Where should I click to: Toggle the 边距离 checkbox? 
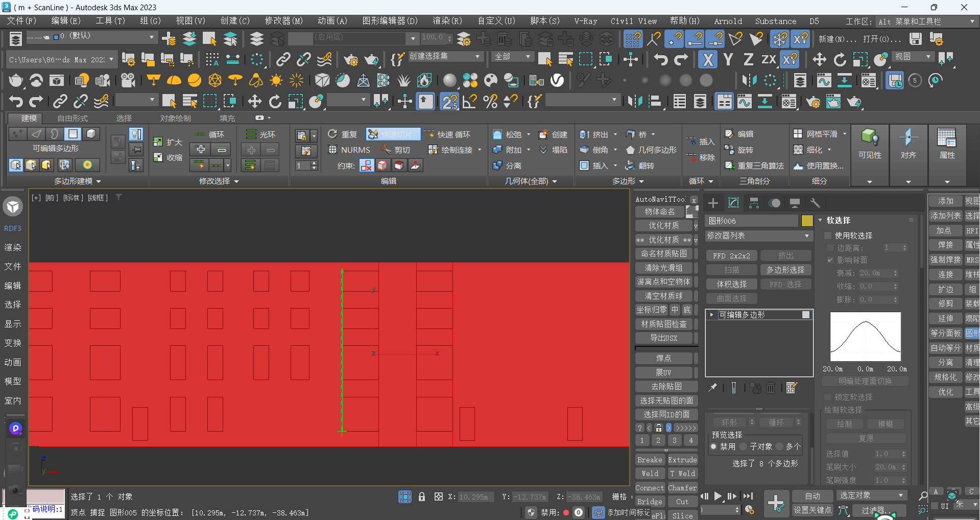click(830, 248)
